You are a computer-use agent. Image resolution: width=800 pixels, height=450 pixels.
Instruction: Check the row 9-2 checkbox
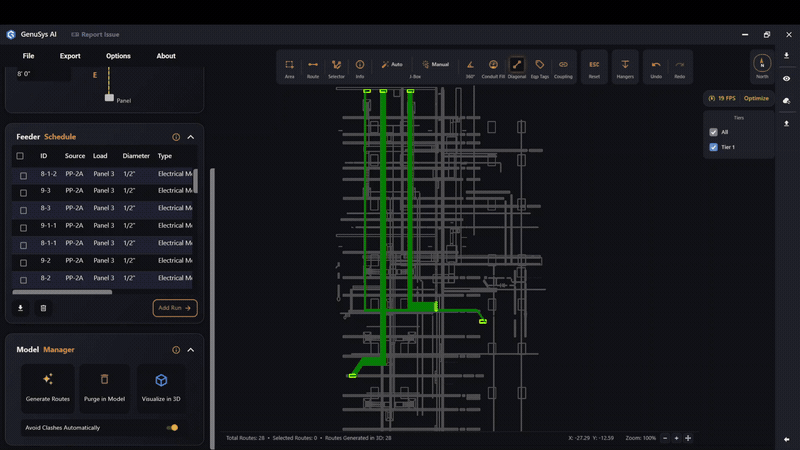click(x=23, y=263)
